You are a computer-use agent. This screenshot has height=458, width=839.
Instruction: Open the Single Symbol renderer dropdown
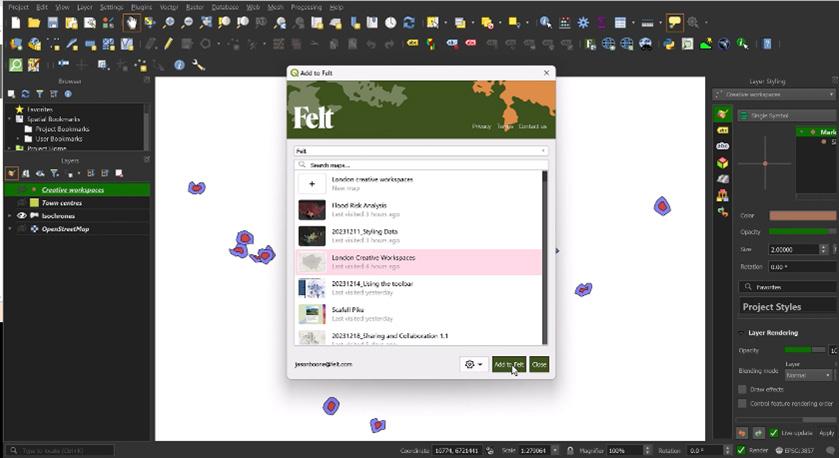787,116
